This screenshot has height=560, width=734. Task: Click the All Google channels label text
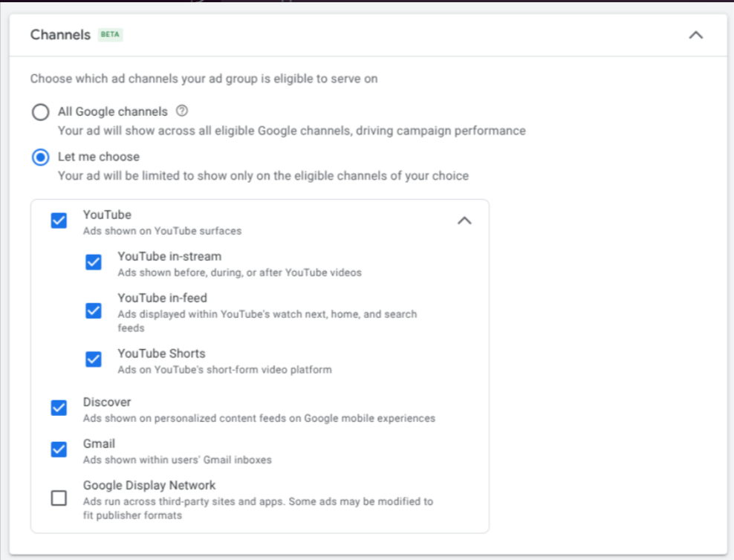[x=113, y=111]
